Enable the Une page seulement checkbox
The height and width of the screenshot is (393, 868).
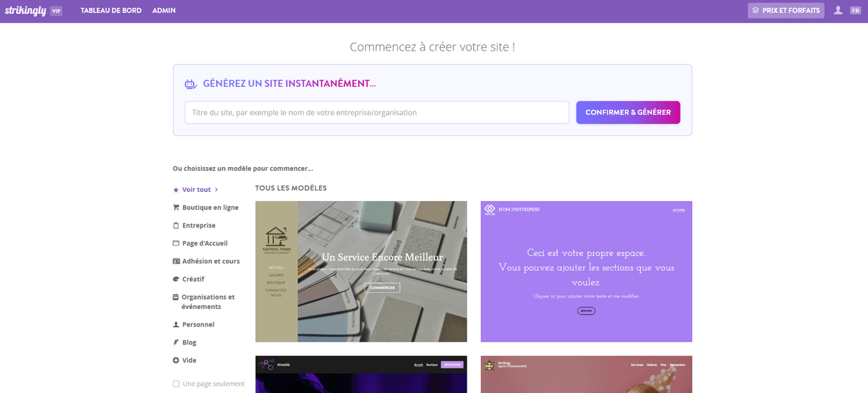pyautogui.click(x=176, y=384)
